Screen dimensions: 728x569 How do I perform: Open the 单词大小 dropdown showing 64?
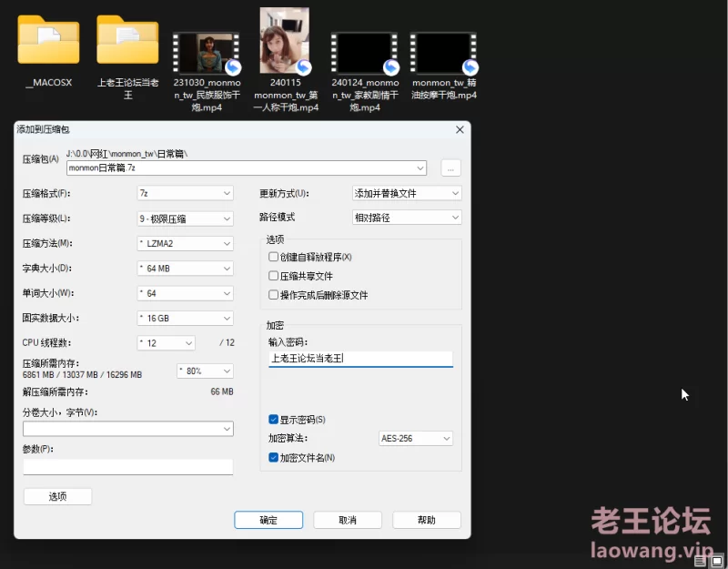pyautogui.click(x=186, y=293)
